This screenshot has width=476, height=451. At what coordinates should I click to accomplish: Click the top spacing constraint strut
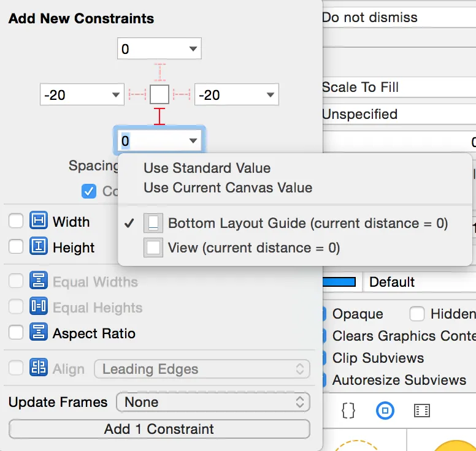pos(159,72)
